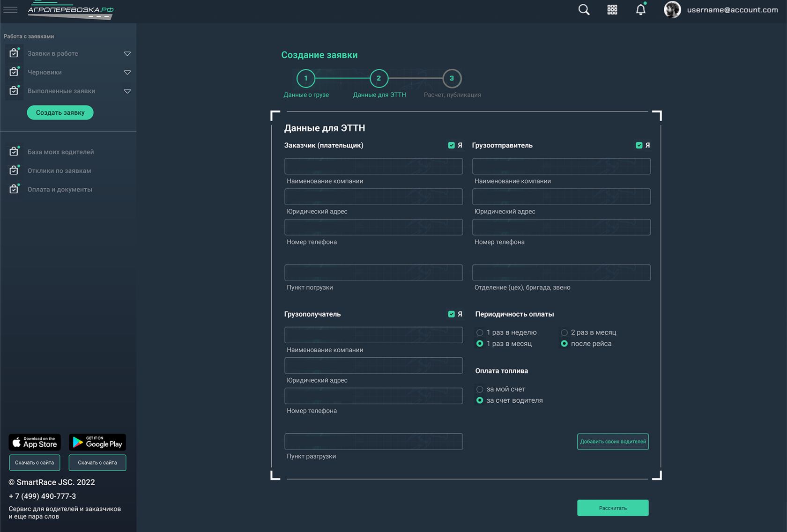Focus Грузополучатель Наименование компании field
This screenshot has height=532, width=787.
(x=373, y=335)
